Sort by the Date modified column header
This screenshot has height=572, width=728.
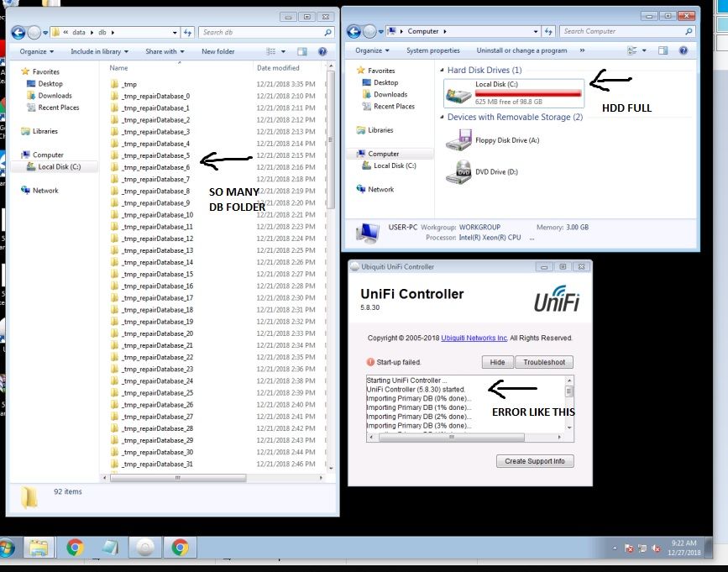click(x=278, y=68)
